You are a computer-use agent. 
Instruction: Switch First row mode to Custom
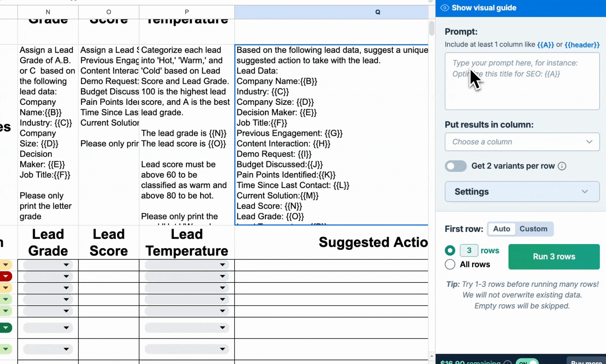533,229
